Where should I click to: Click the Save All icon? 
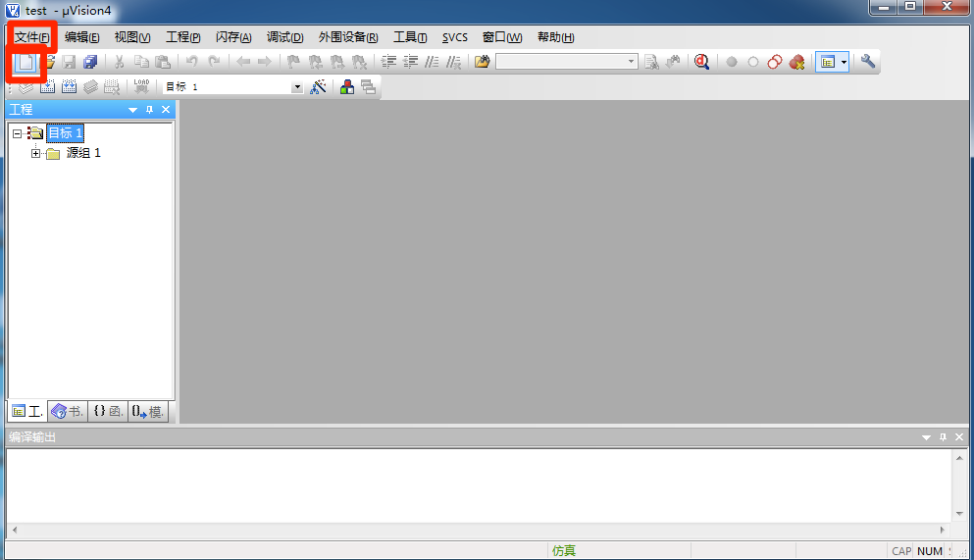click(90, 62)
